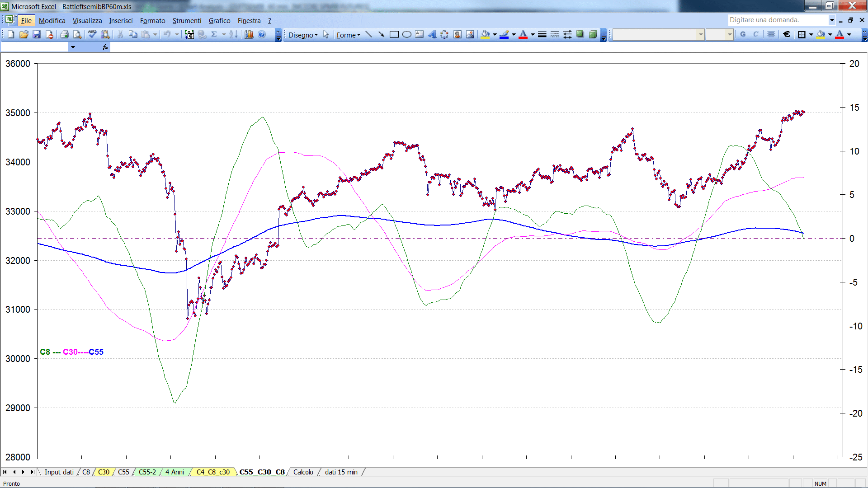868x488 pixels.
Task: Select the Oval drawing tool
Action: pos(407,35)
